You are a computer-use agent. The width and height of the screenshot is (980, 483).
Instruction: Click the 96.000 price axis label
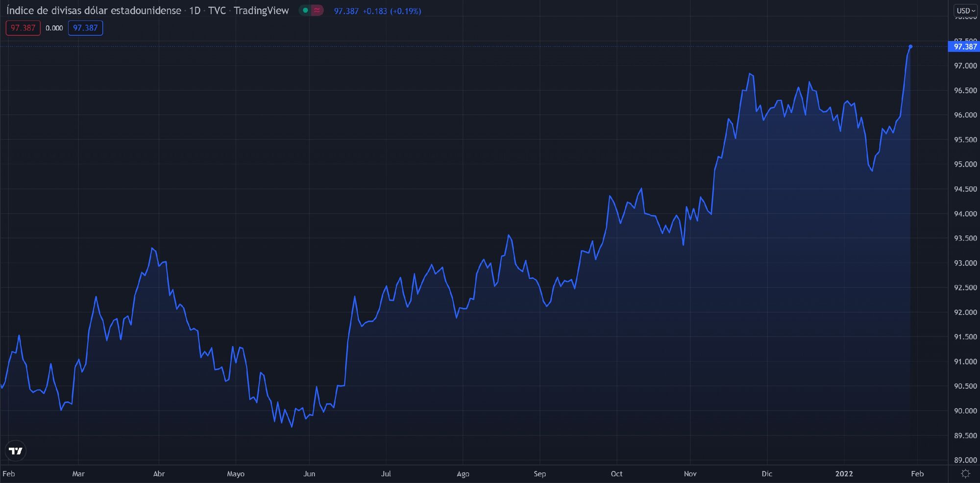click(965, 115)
